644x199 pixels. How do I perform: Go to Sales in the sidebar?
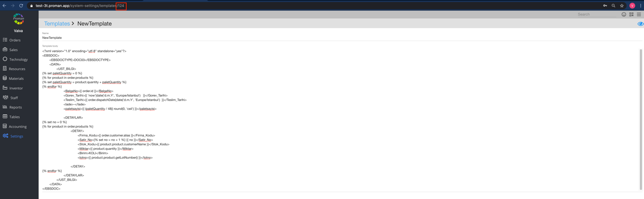tap(14, 50)
